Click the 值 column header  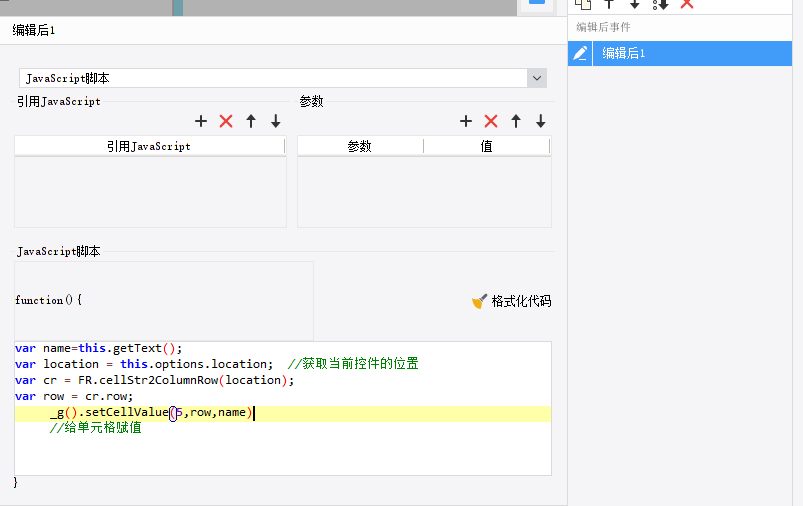pyautogui.click(x=486, y=146)
